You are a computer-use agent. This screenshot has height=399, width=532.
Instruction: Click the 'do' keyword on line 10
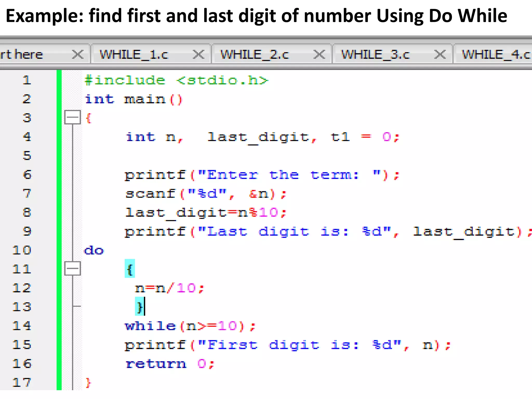click(94, 250)
